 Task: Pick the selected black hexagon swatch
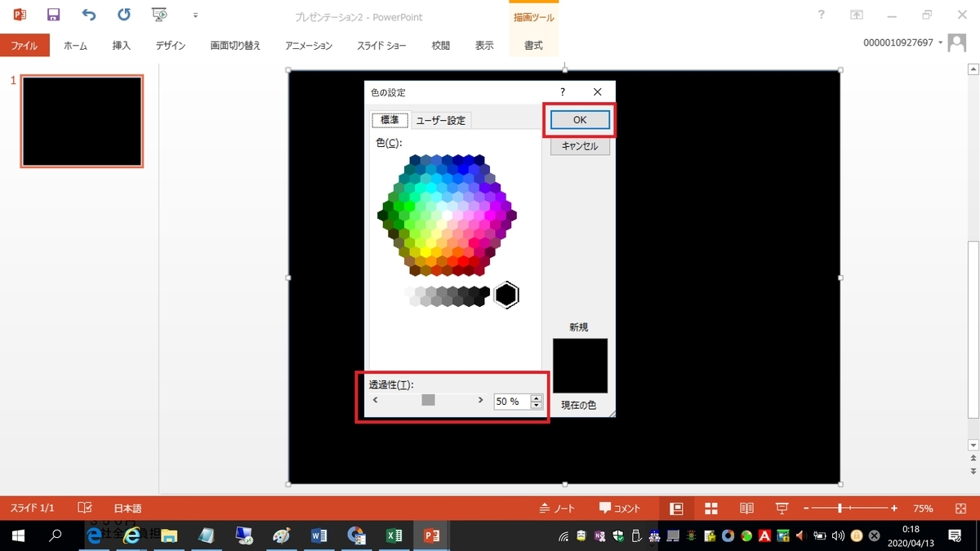(x=506, y=295)
